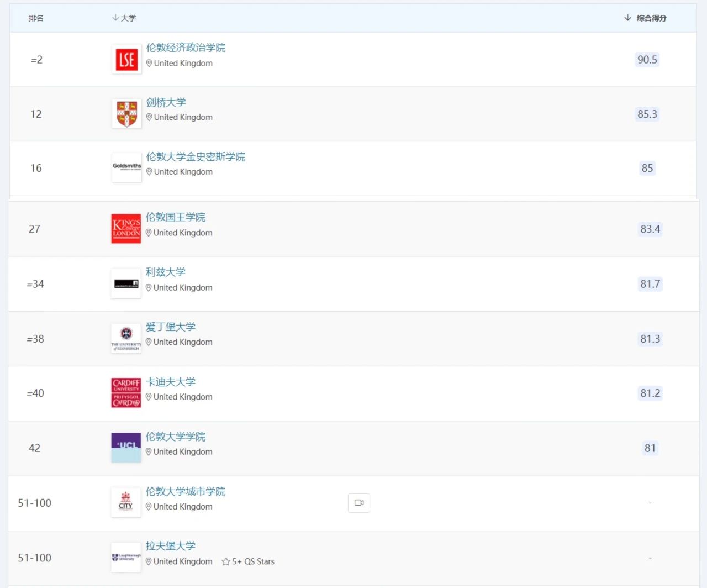
Task: Open the King's College London logo
Action: click(126, 229)
